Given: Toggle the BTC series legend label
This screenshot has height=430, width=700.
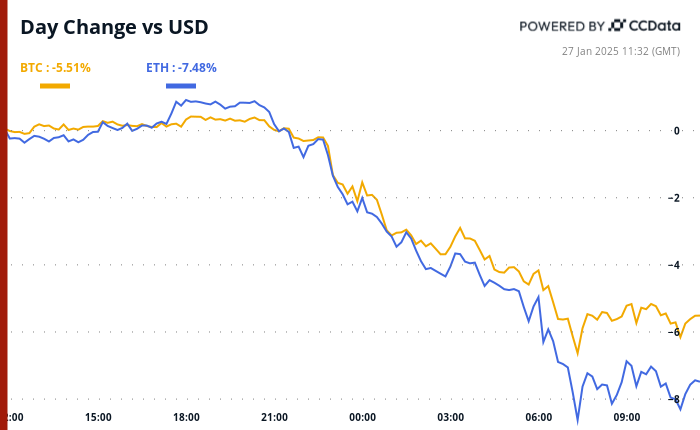Looking at the screenshot, I should pos(55,68).
